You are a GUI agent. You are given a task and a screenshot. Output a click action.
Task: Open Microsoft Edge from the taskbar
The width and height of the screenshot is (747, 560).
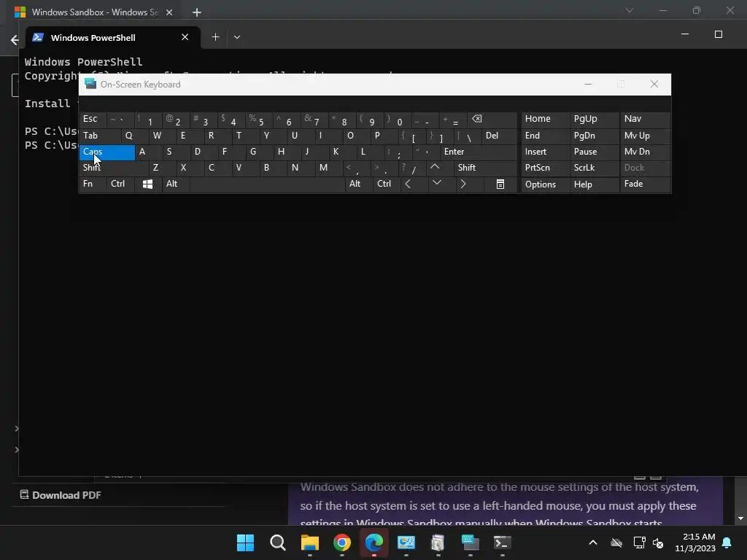374,542
